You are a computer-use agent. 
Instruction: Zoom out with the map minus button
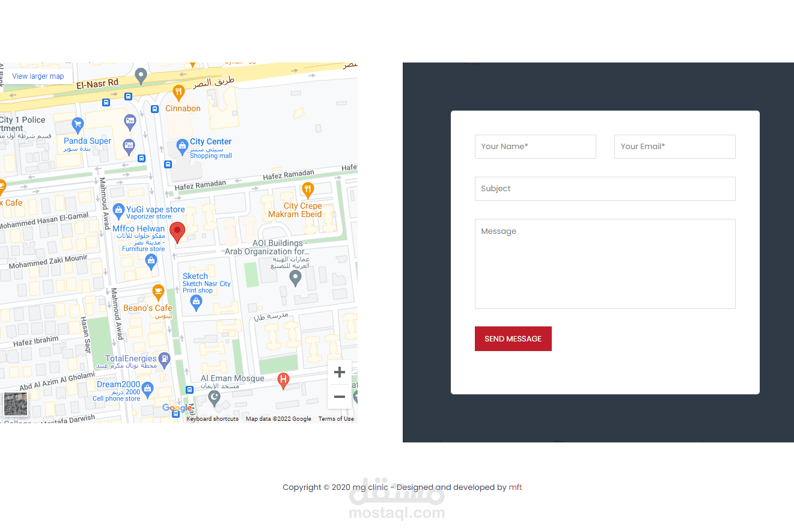340,397
